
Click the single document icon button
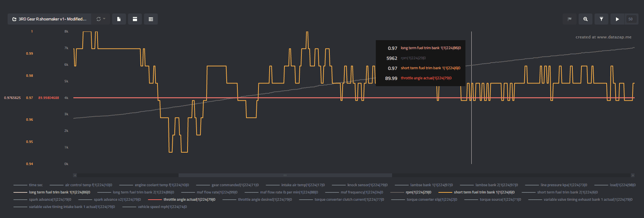tap(119, 19)
